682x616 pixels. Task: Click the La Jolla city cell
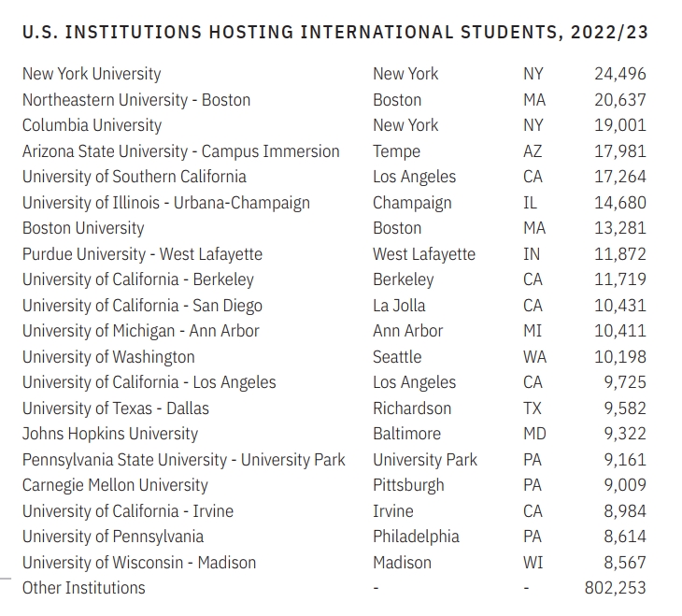coord(399,306)
